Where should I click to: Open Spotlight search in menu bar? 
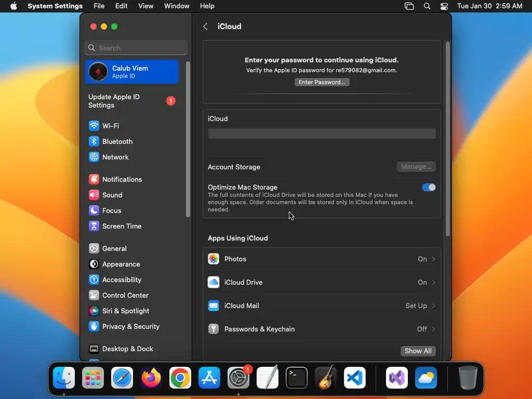[427, 6]
